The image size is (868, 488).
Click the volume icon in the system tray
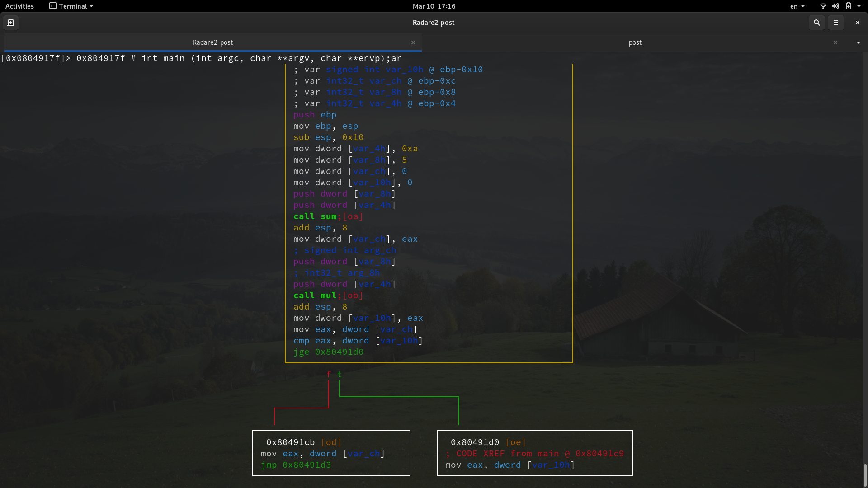(835, 6)
